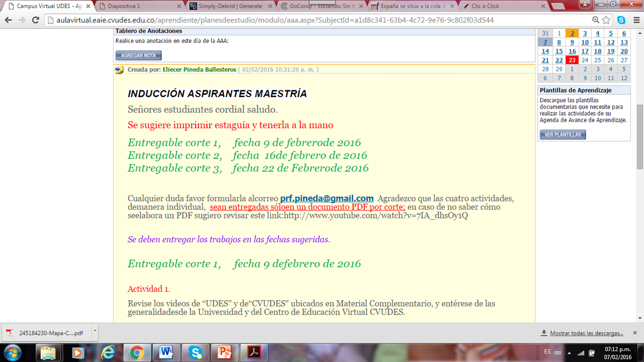Click the page's vertical scrollbar down arrow
This screenshot has height=362, width=644.
click(x=640, y=318)
